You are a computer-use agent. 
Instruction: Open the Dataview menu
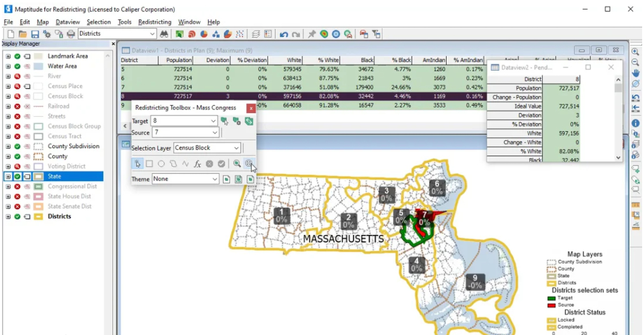click(x=67, y=22)
